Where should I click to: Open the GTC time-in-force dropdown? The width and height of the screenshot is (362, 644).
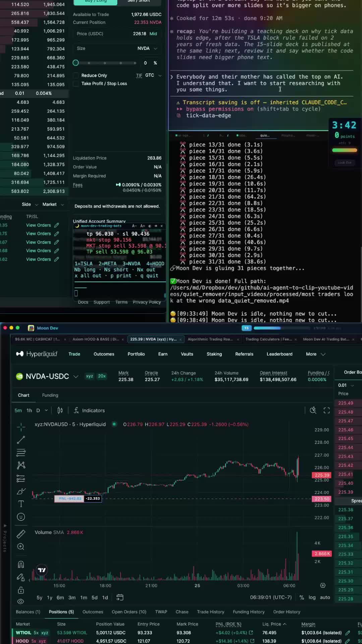tap(153, 75)
